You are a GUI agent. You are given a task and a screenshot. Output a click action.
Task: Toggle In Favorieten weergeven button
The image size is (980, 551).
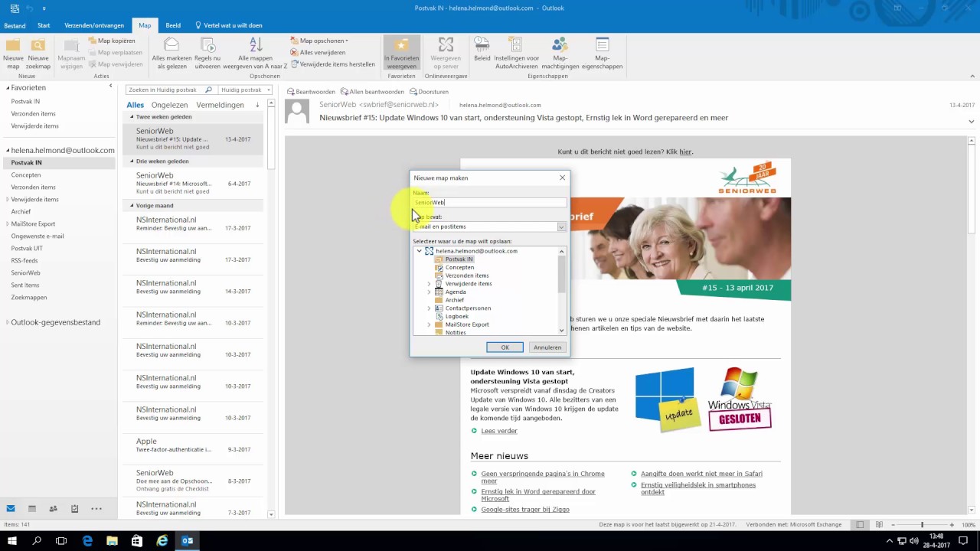pos(401,53)
